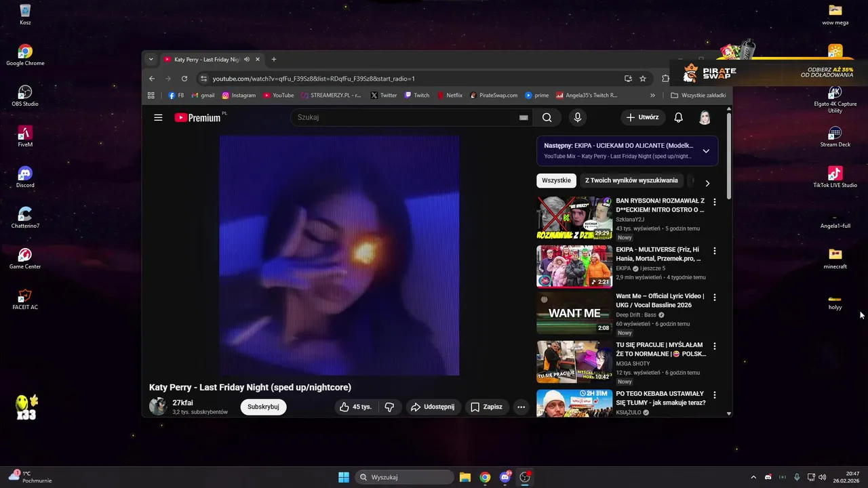Click the Subskrybuj button
The width and height of the screenshot is (868, 488).
[263, 407]
